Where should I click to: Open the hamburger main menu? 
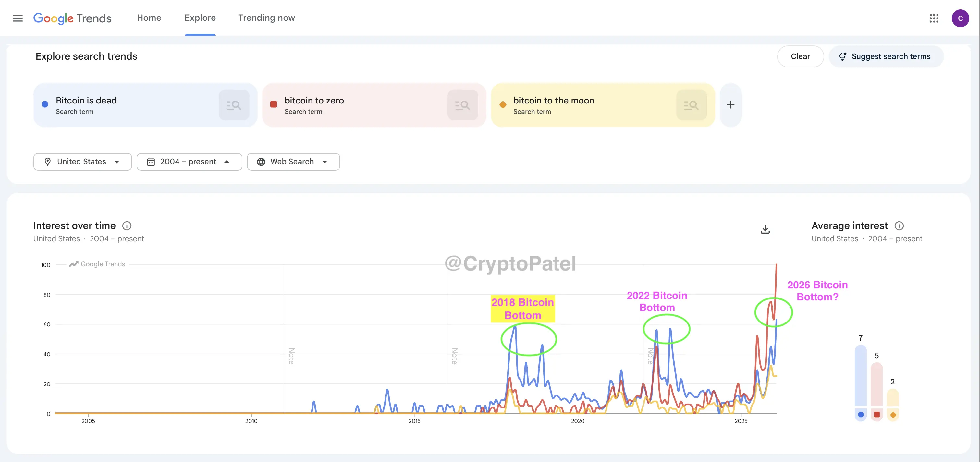(x=18, y=18)
